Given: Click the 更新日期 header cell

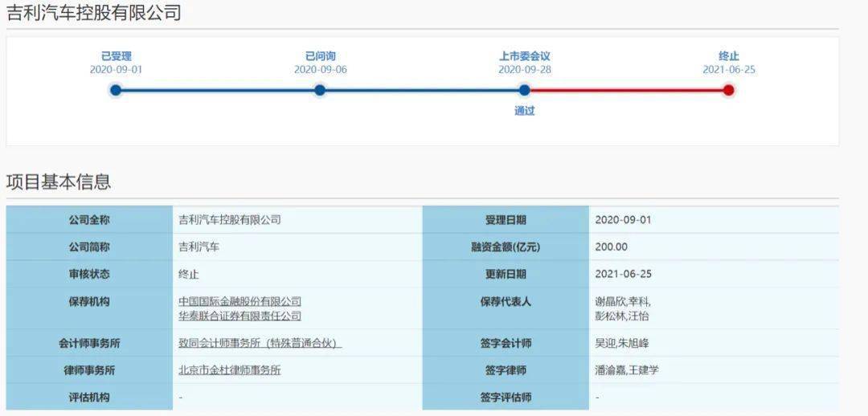Looking at the screenshot, I should pos(506,274).
